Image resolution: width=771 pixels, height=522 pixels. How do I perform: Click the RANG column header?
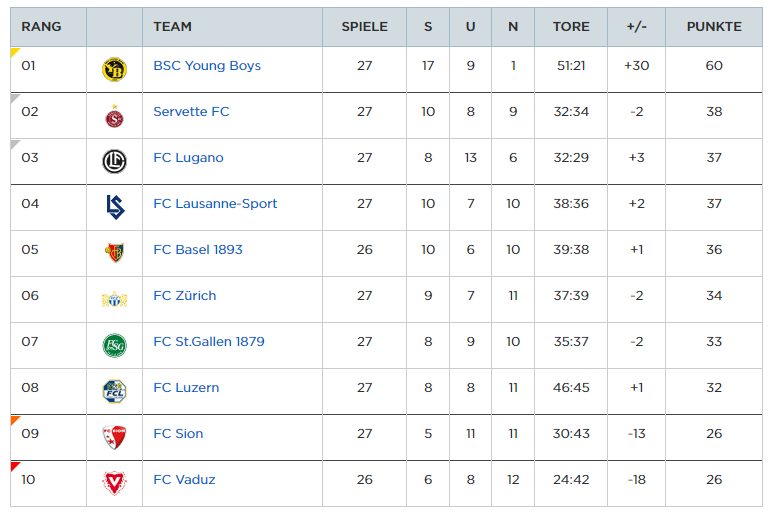[x=41, y=27]
